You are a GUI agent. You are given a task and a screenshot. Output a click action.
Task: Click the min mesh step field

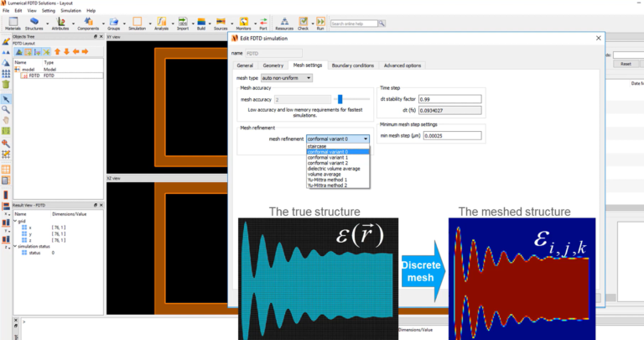452,136
